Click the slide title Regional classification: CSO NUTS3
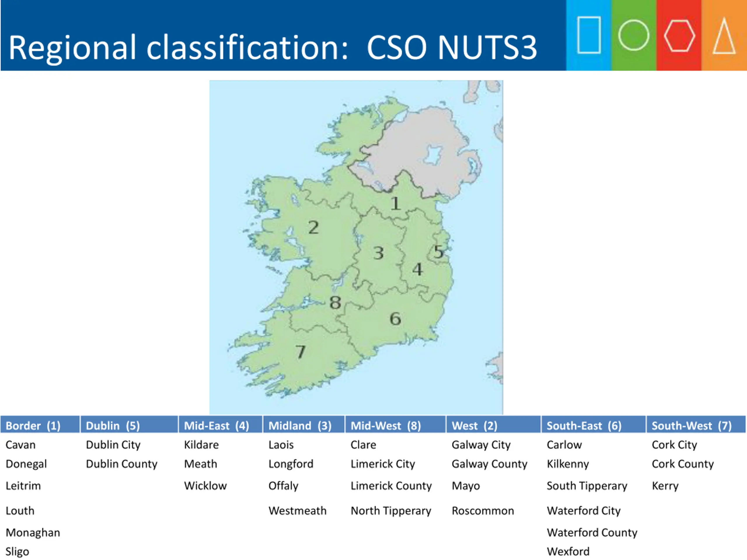The height and width of the screenshot is (560, 747). coord(272,47)
